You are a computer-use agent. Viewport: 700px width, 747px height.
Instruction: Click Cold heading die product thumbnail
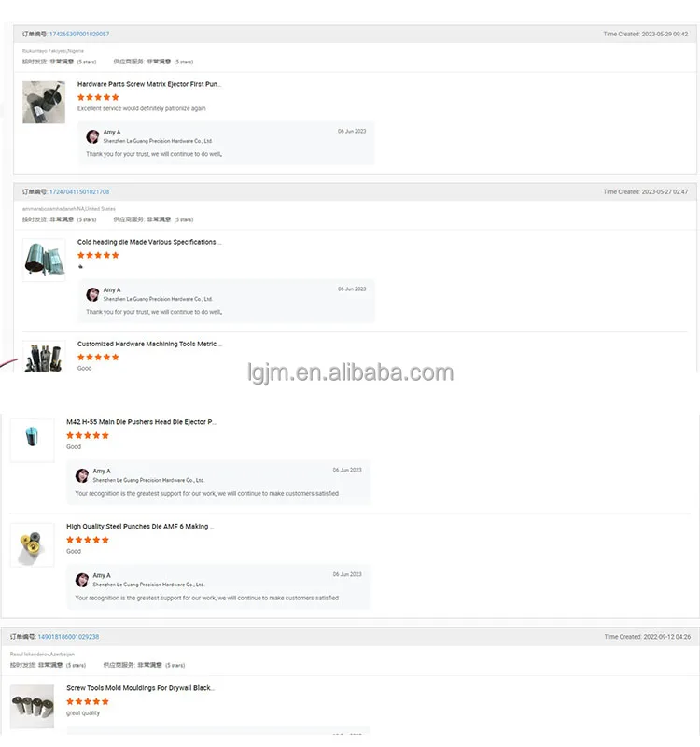point(44,261)
